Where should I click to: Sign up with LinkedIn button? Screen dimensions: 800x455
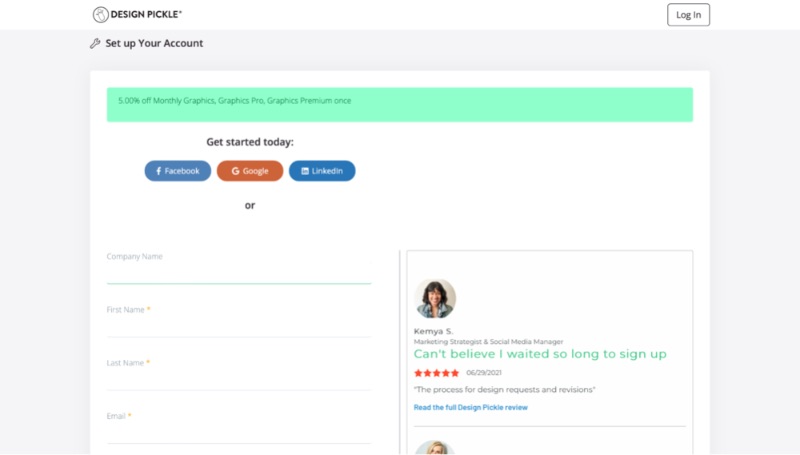pos(322,171)
